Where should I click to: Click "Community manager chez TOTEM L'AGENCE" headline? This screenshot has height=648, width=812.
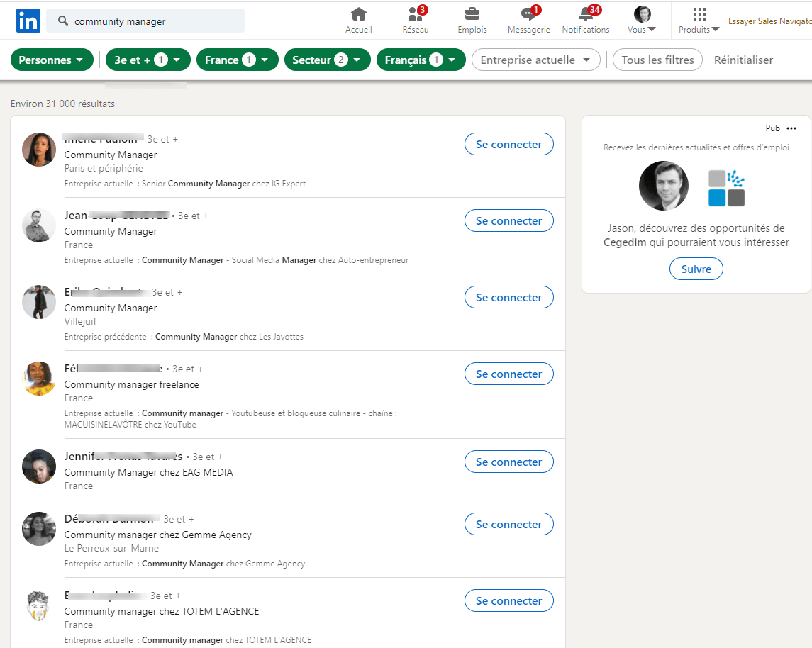pos(162,611)
